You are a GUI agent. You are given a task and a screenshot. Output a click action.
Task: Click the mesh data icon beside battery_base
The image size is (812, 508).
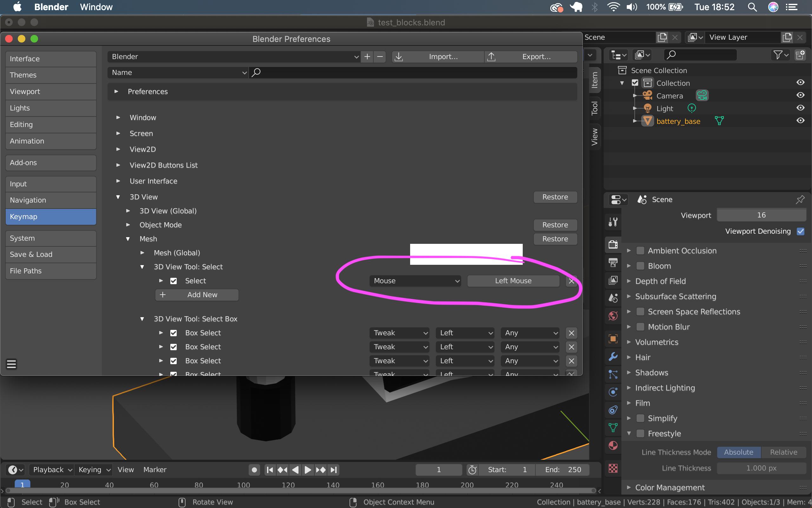click(x=719, y=121)
